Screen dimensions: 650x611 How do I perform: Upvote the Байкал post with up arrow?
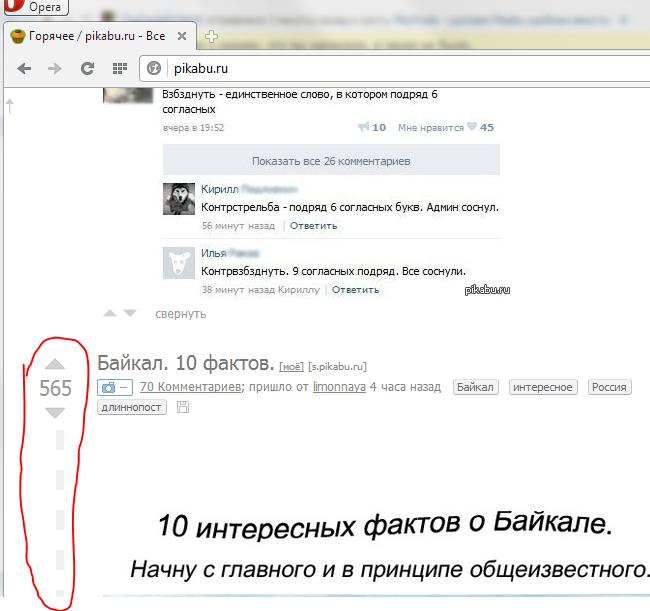click(x=55, y=365)
